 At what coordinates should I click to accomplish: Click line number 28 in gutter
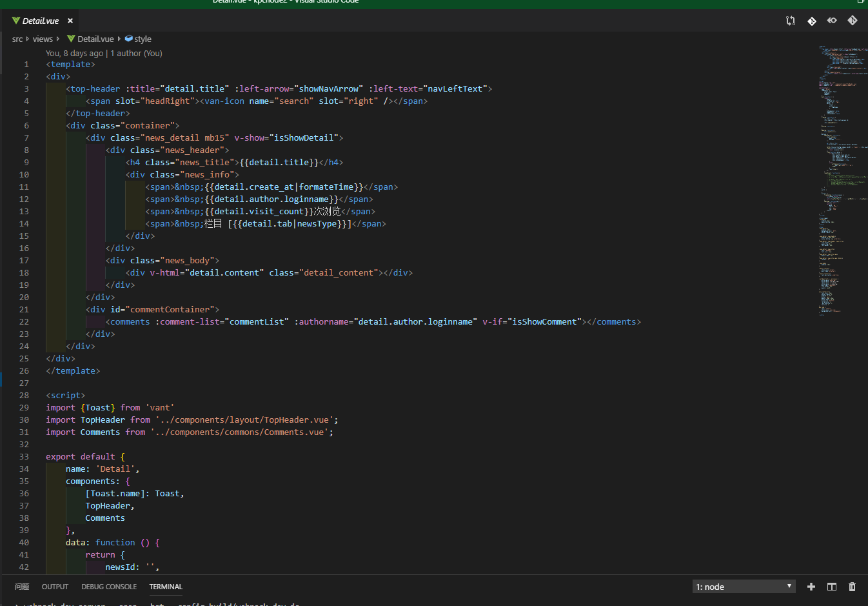[24, 395]
